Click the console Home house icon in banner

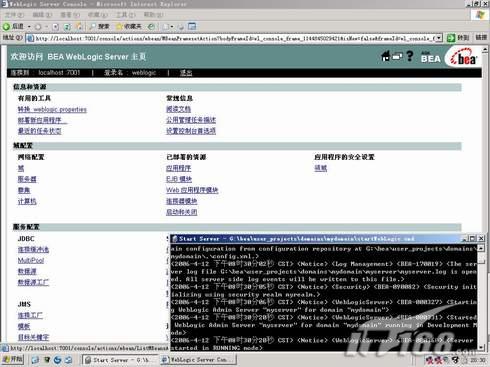click(386, 56)
